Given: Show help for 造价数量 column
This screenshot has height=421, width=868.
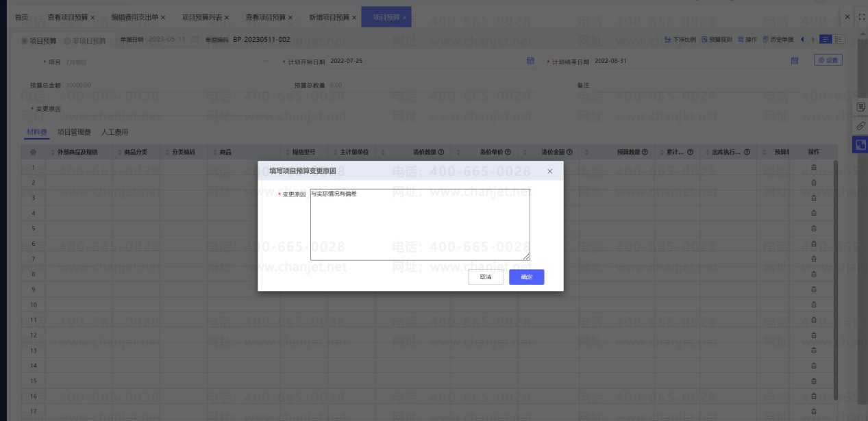Looking at the screenshot, I should click(x=441, y=152).
